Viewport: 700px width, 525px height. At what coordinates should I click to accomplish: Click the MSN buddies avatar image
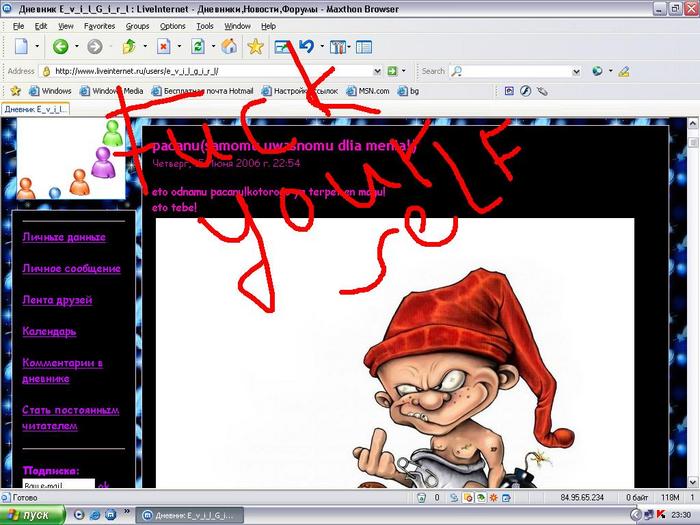[71, 158]
